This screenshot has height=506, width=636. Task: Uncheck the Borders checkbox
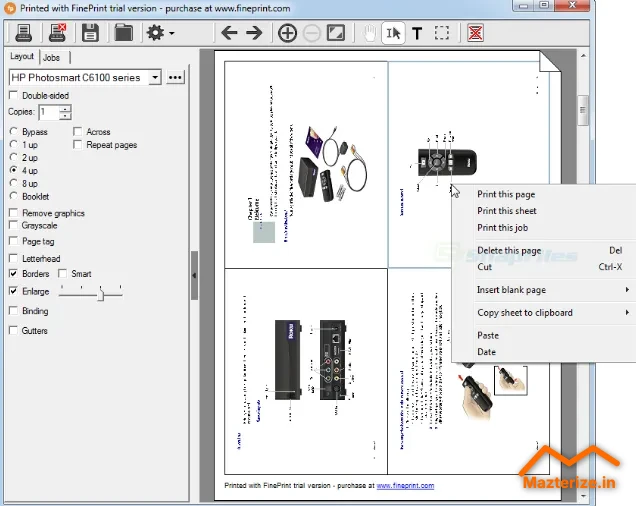click(x=13, y=273)
